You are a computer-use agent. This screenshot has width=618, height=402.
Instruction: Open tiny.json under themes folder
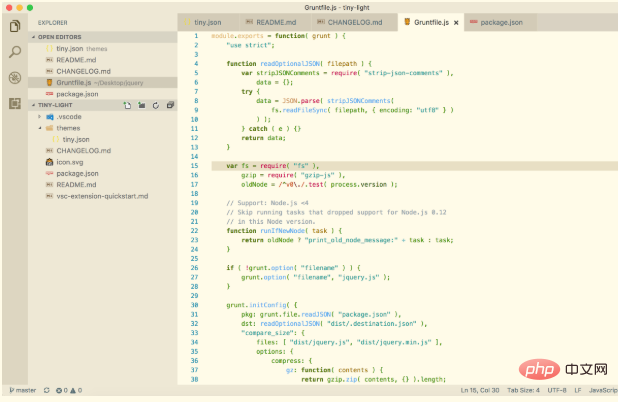tap(102, 140)
